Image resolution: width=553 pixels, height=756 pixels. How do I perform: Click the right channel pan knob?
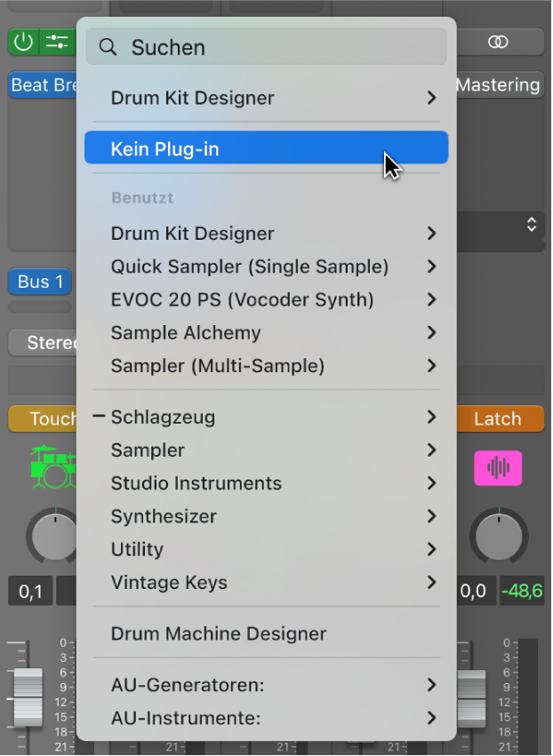[498, 537]
